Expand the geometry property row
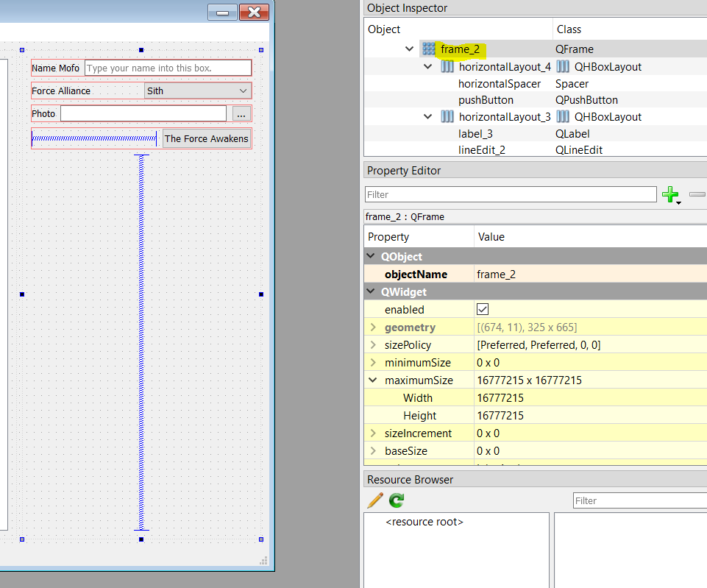The height and width of the screenshot is (588, 707). point(372,327)
